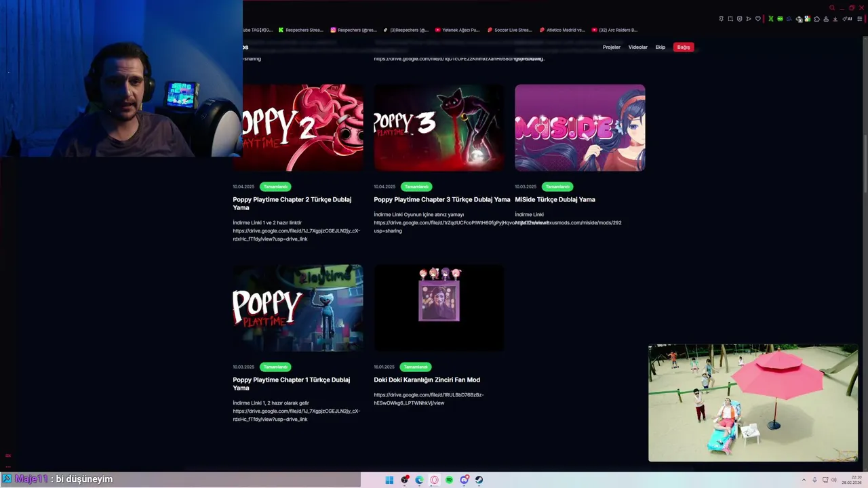Open Microsoft Edge from taskbar
The height and width of the screenshot is (488, 868).
tap(419, 480)
